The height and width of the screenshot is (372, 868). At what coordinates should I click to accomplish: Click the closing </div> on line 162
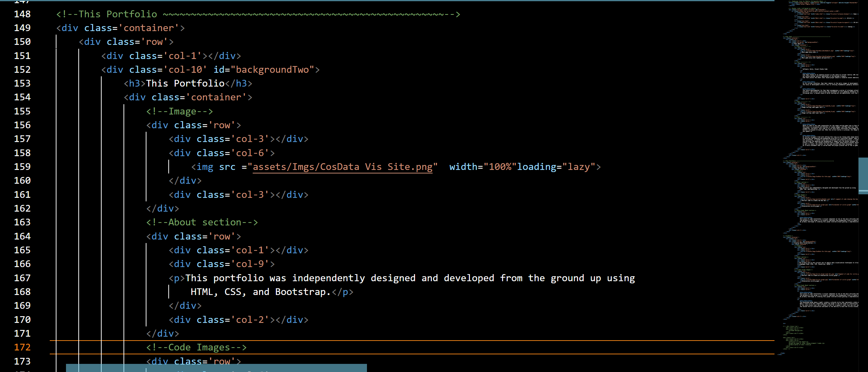pyautogui.click(x=163, y=208)
